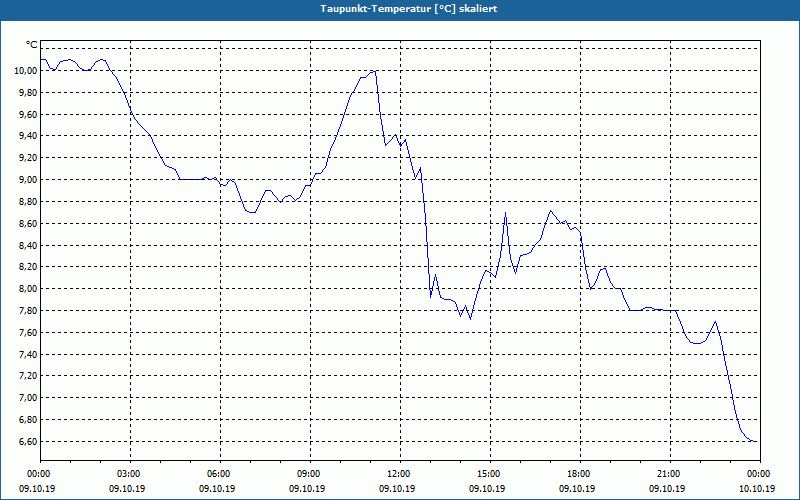This screenshot has height=500, width=800.
Task: Click the "°C" unit label on the axis
Action: point(32,45)
